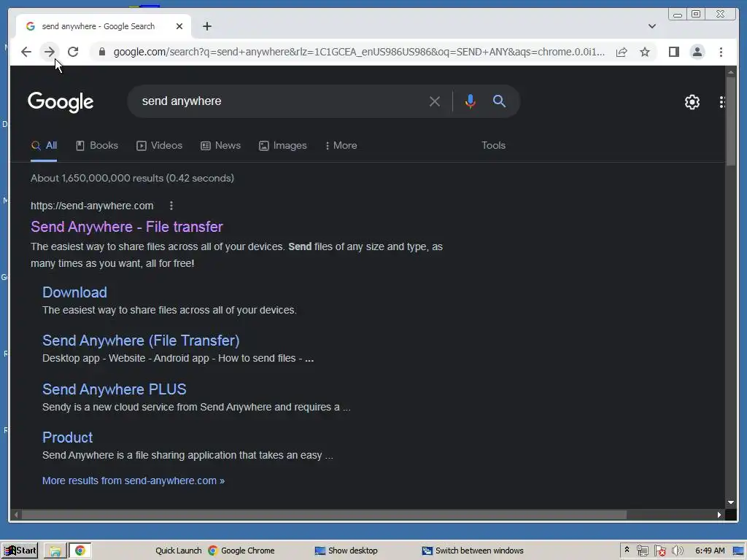This screenshot has width=747, height=560.
Task: Click the vertical scrollbar up arrow
Action: click(x=731, y=72)
